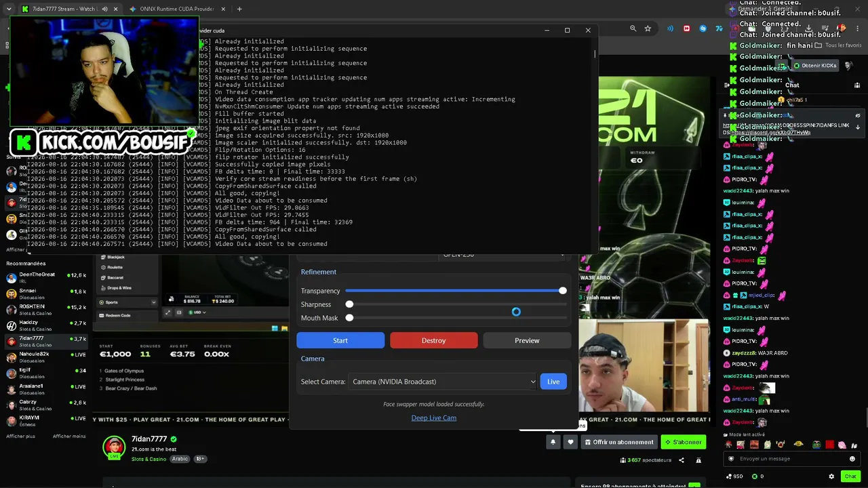Viewport: 868px width, 488px height.
Task: Collapse the chat panel arrow icon
Action: click(x=727, y=85)
